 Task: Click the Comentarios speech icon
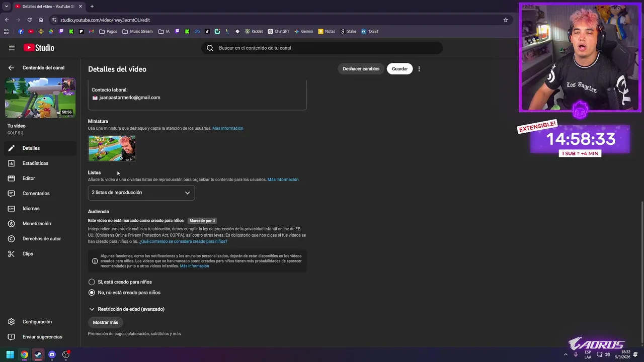[11, 194]
